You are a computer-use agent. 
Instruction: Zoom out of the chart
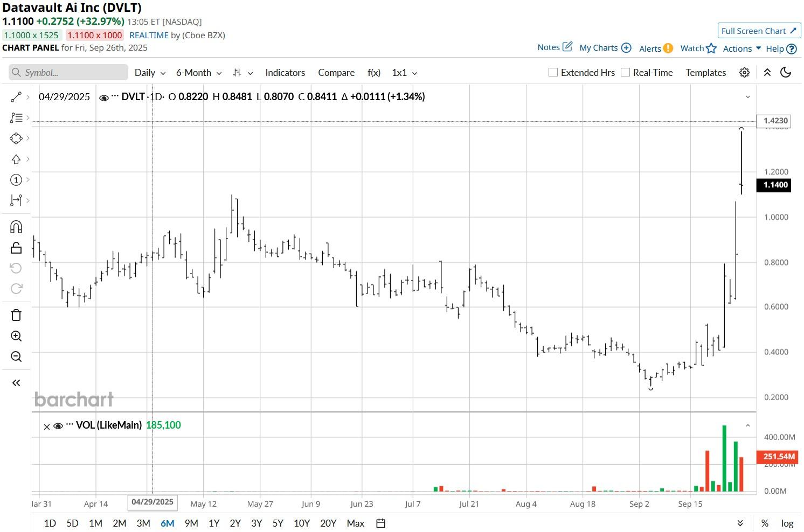point(16,356)
